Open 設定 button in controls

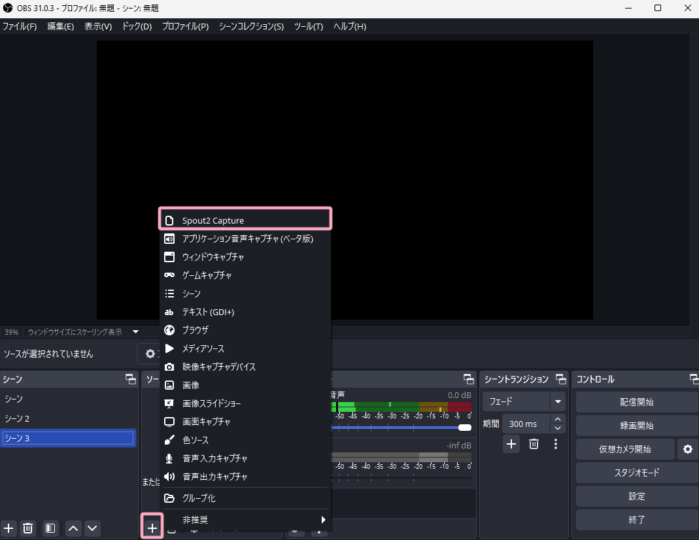click(637, 496)
